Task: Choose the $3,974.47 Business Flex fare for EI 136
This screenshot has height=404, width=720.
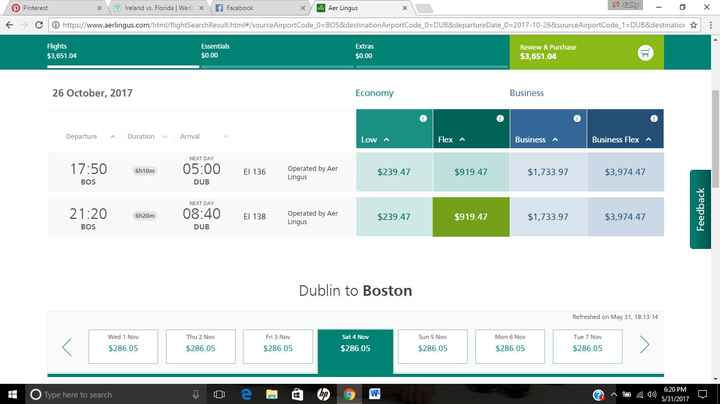Action: pyautogui.click(x=624, y=171)
